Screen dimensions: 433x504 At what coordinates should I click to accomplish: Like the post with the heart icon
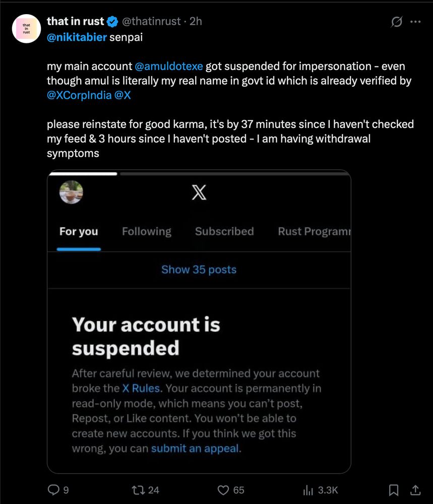(x=223, y=490)
